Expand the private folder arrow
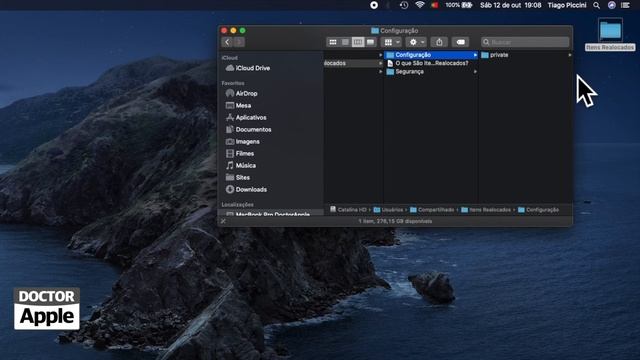 [x=569, y=55]
